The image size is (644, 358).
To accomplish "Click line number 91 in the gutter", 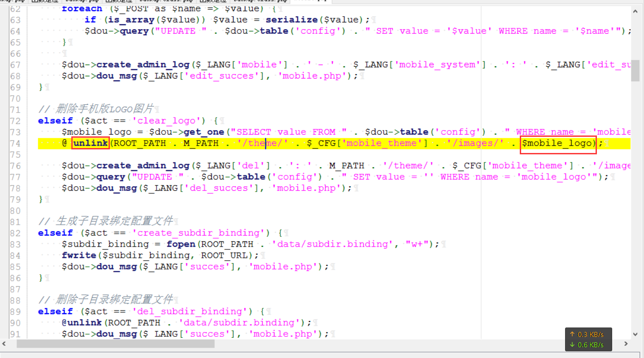I will coord(15,333).
